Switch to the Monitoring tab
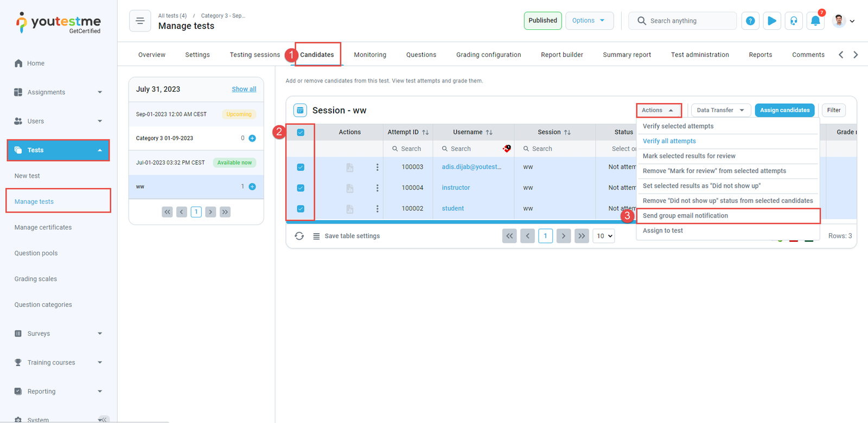868x423 pixels. pos(370,55)
